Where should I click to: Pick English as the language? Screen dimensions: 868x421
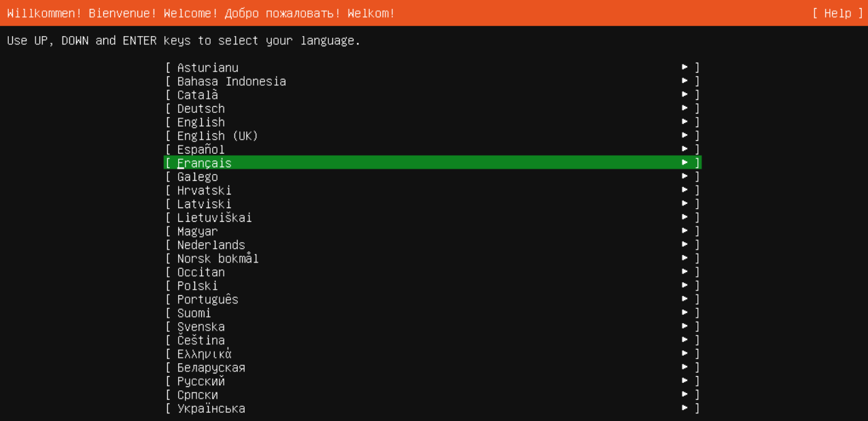pos(201,122)
